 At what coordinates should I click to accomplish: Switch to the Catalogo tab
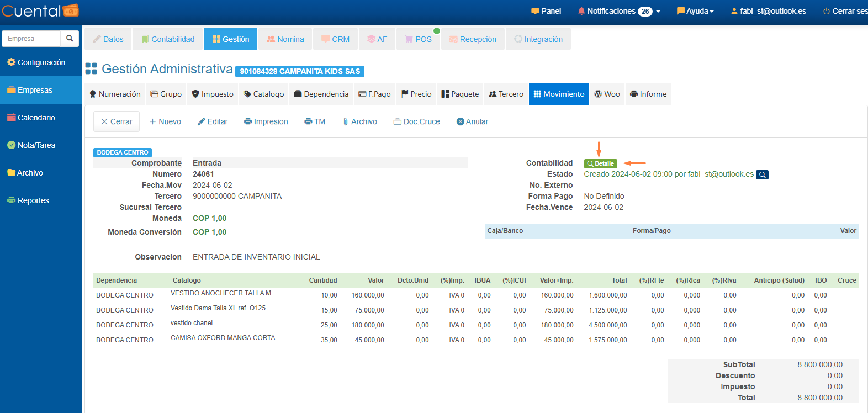click(263, 94)
